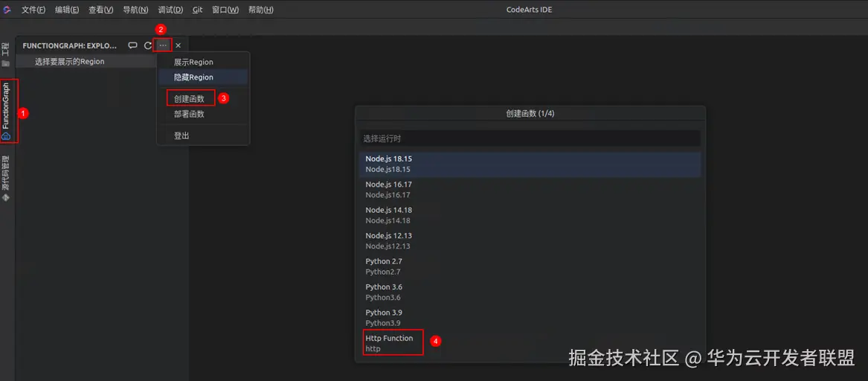
Task: Focus the 选择运行时 input field
Action: [x=530, y=138]
